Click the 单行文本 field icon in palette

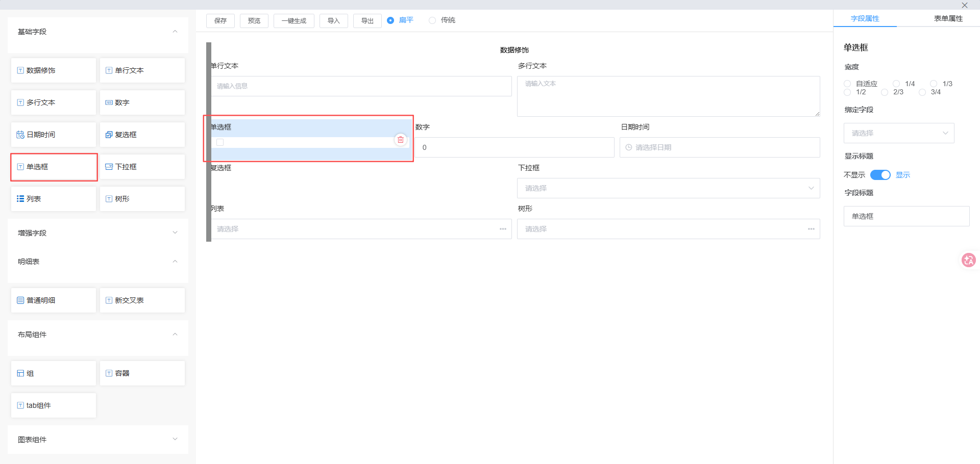109,70
